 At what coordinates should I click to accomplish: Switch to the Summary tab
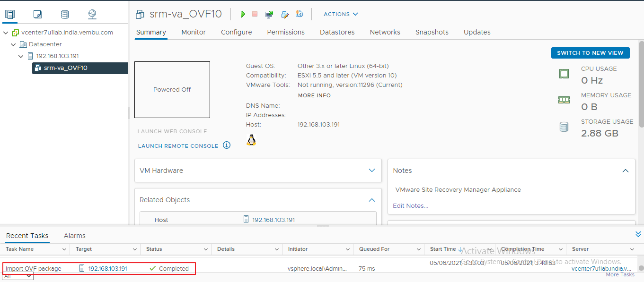click(x=151, y=32)
